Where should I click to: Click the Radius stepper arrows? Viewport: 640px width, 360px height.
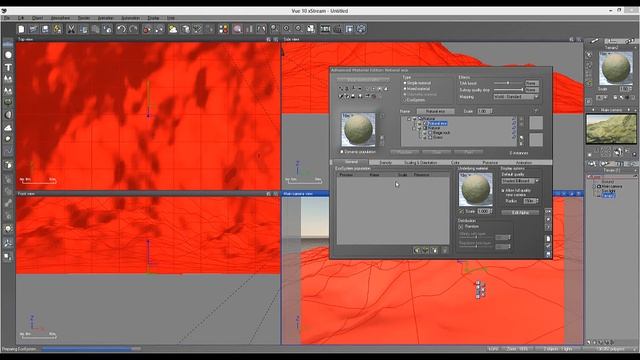tap(537, 201)
